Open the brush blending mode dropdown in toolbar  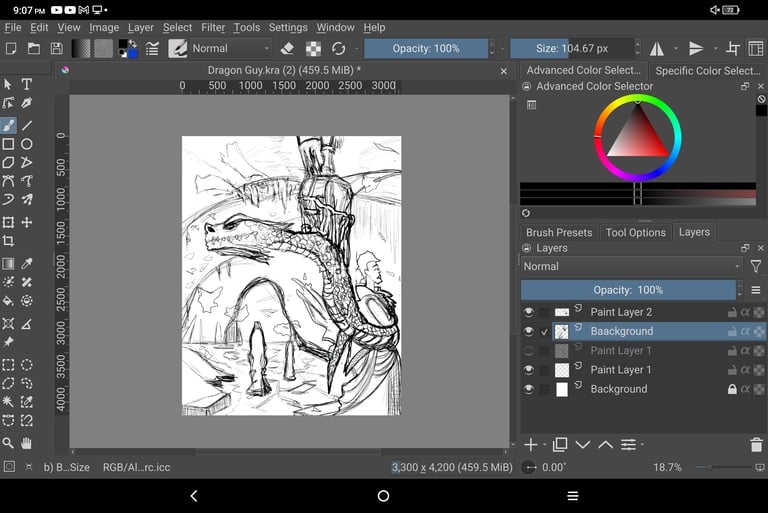(231, 48)
